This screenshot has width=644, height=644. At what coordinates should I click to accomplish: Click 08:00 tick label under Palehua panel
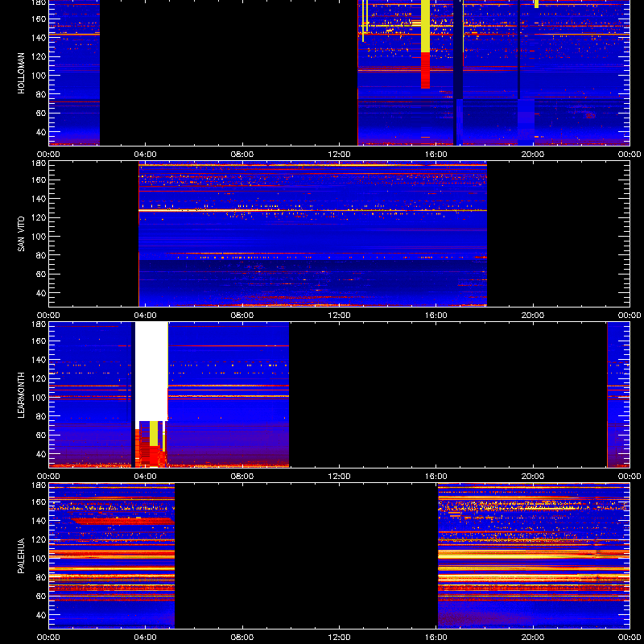[242, 638]
